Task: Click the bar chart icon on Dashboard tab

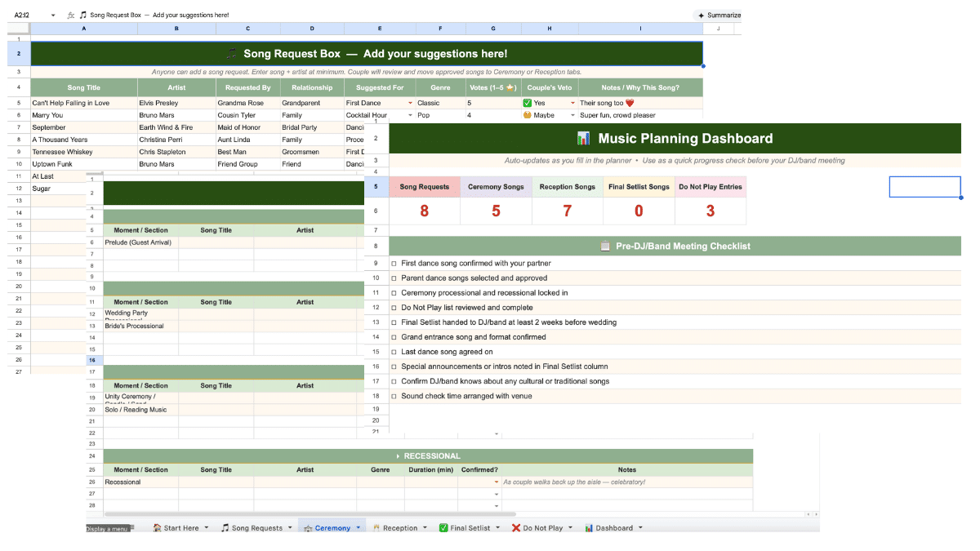Action: 589,528
